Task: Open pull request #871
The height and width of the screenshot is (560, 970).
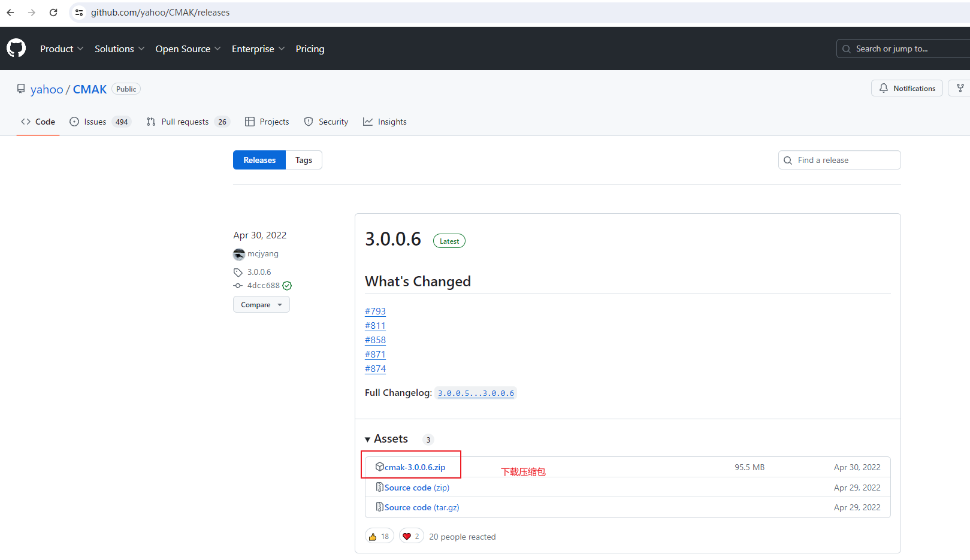Action: [x=375, y=355]
